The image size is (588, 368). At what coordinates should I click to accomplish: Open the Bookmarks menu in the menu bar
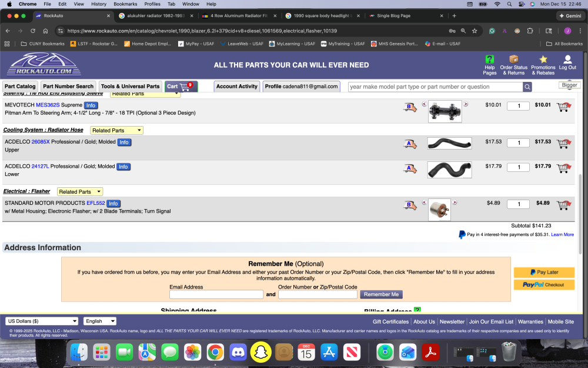[125, 3]
